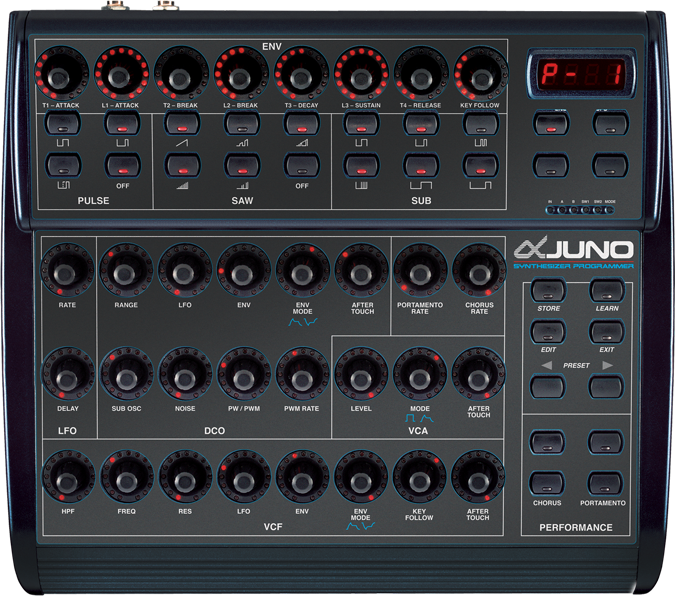The height and width of the screenshot is (596, 675).
Task: Click the VCF ENV MODE knob
Action: (x=361, y=477)
